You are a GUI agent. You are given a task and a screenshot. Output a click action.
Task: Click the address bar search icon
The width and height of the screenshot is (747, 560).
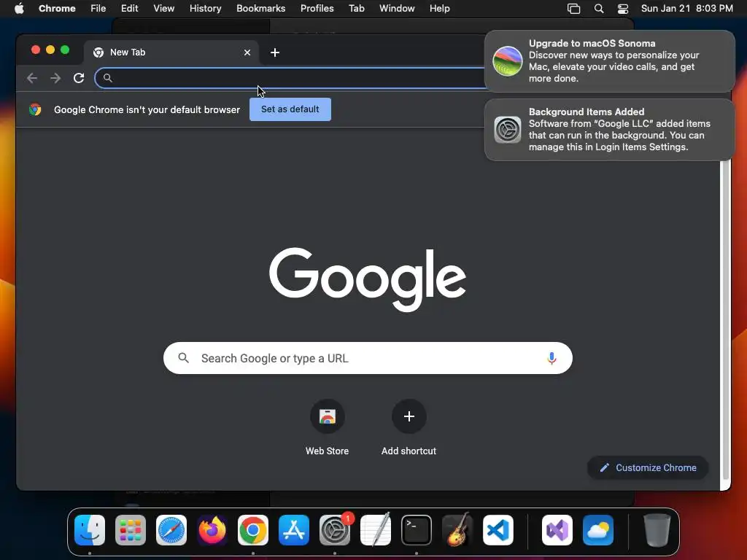(108, 78)
